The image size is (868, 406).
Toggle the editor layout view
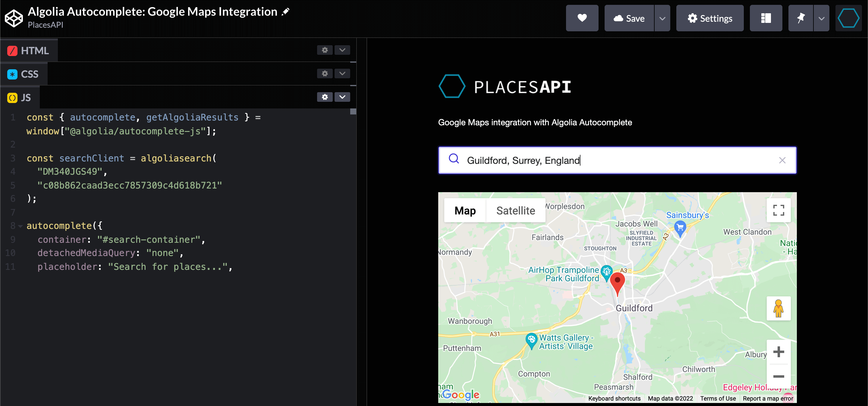766,18
